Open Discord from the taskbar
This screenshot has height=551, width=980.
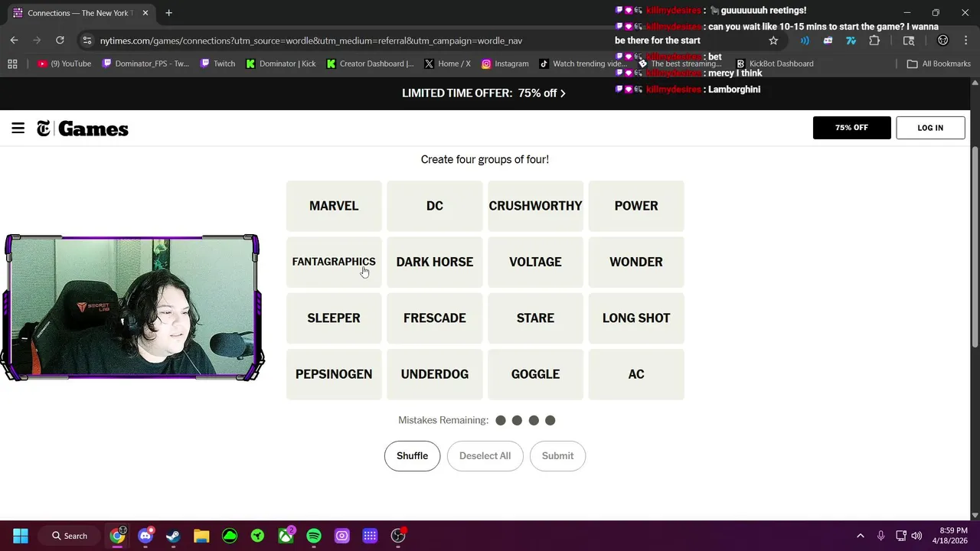click(x=145, y=536)
